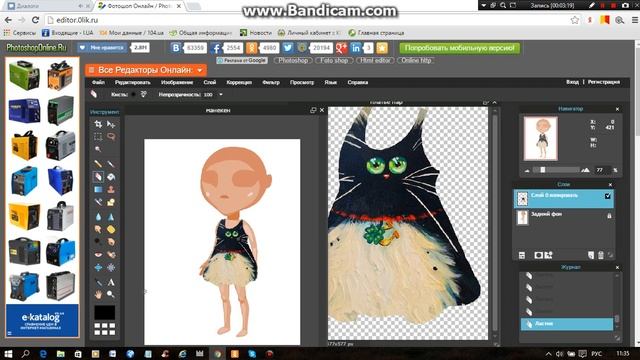This screenshot has width=640, height=360.
Task: Select the Paint Bucket tool
Action: point(111,177)
